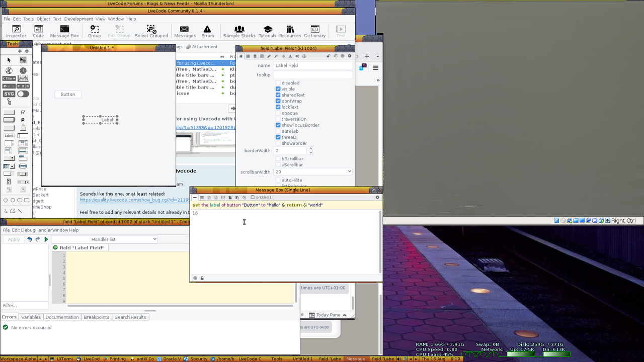Image resolution: width=644 pixels, height=362 pixels.
Task: Run the handler with green play icon
Action: tap(46, 239)
